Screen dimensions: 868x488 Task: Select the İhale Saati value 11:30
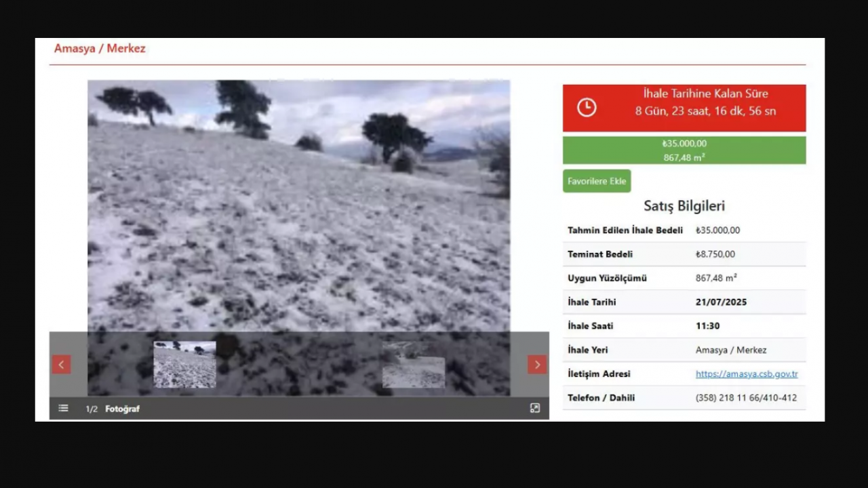click(x=707, y=326)
